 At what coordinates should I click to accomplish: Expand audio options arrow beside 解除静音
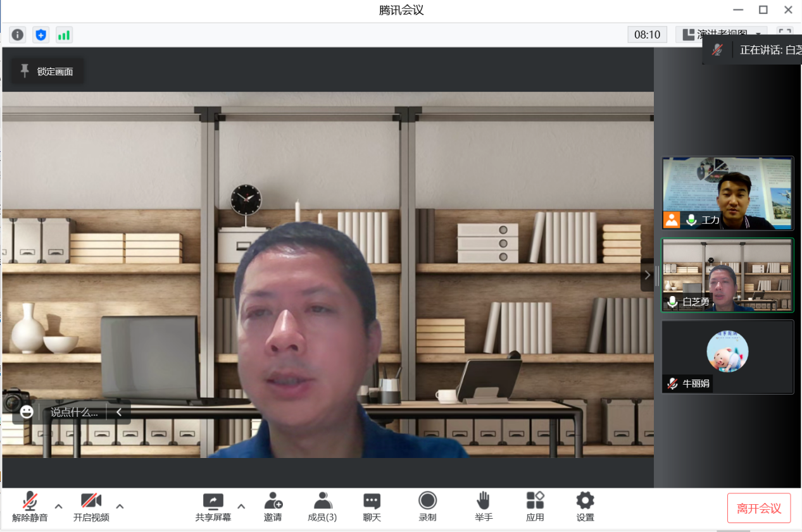point(59,506)
